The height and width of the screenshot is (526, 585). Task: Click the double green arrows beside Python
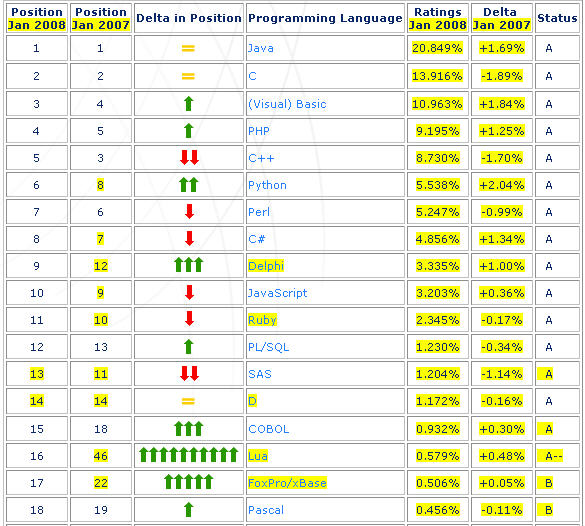pos(188,185)
